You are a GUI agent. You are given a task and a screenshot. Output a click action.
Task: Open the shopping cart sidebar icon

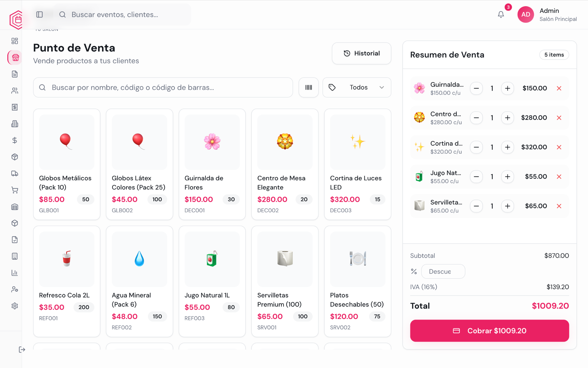(15, 190)
